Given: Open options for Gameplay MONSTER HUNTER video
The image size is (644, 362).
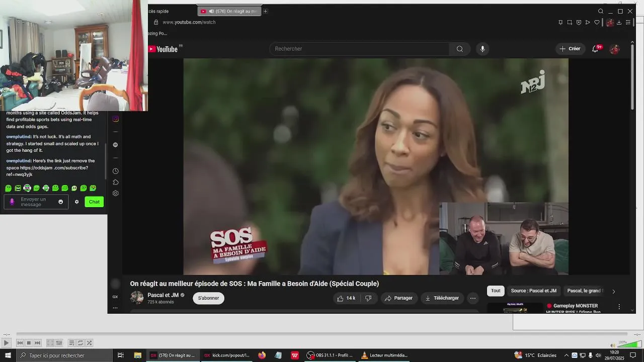Looking at the screenshot, I should pyautogui.click(x=619, y=307).
